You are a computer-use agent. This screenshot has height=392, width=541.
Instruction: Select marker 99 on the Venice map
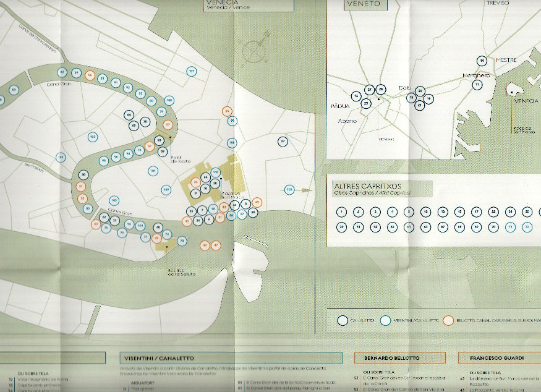[232, 121]
